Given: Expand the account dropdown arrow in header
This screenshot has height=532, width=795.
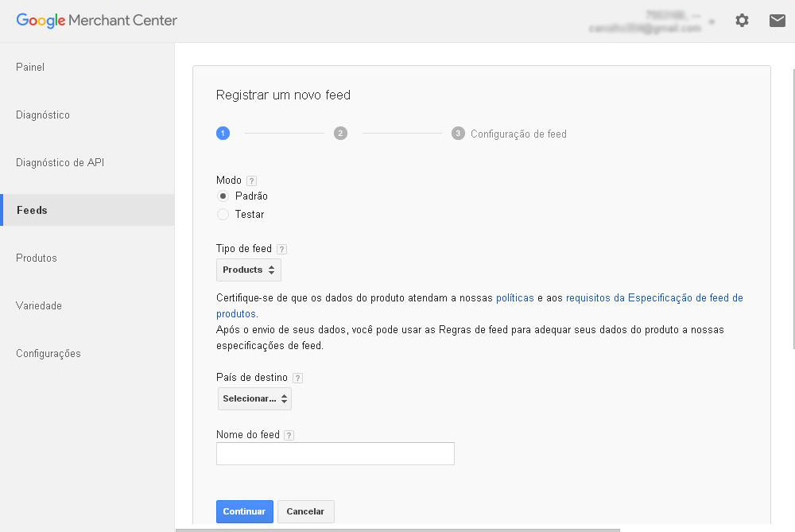Looking at the screenshot, I should pyautogui.click(x=711, y=21).
